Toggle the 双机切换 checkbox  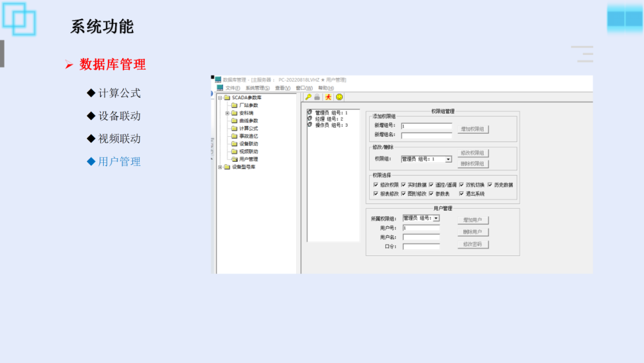[461, 185]
